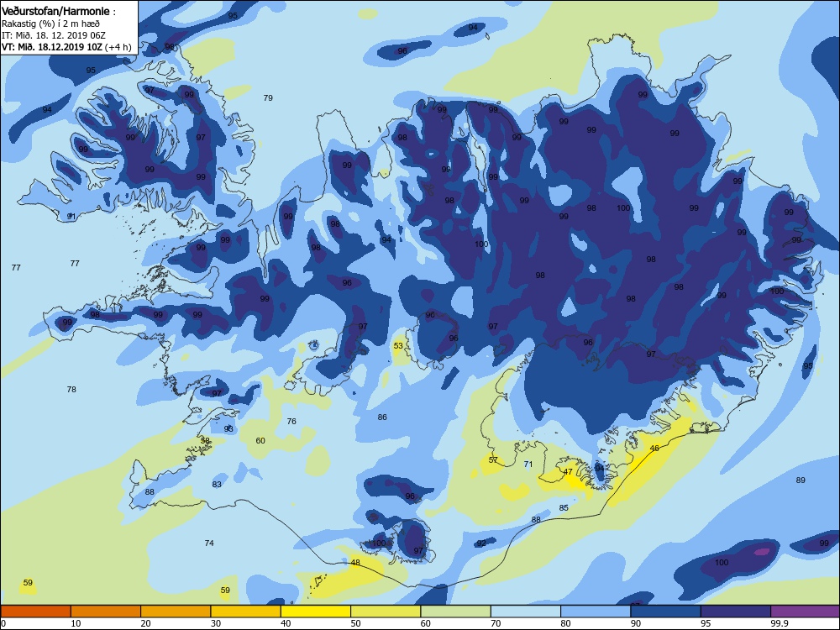Select the 'Rakastig (%) í 2 m hæð' line
This screenshot has width=840, height=630.
tap(50, 24)
